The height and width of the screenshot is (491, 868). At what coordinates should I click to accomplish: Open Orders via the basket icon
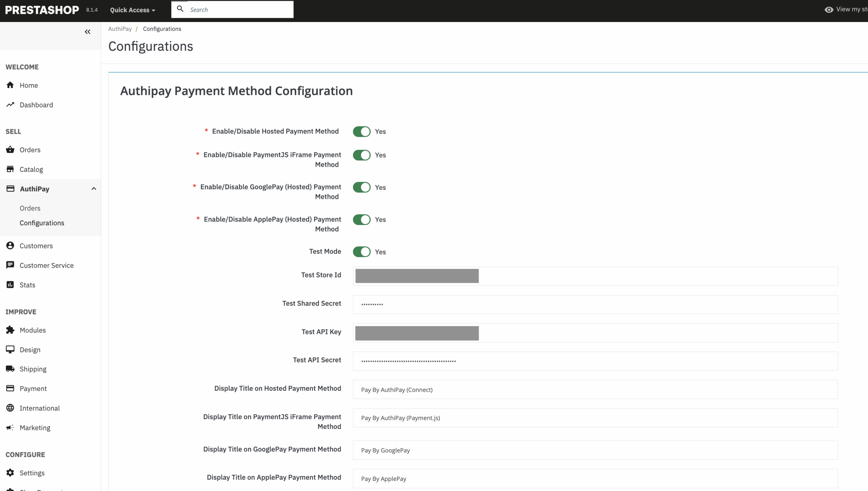[x=10, y=149]
